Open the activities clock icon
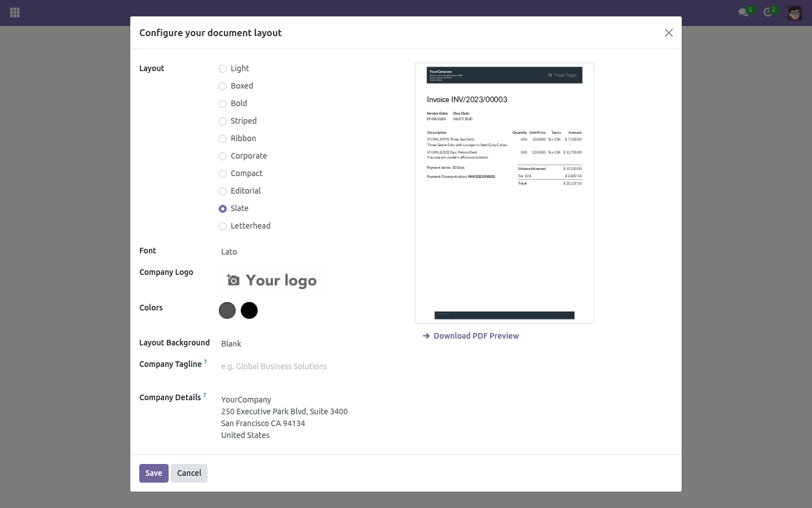The width and height of the screenshot is (812, 508). 767,12
